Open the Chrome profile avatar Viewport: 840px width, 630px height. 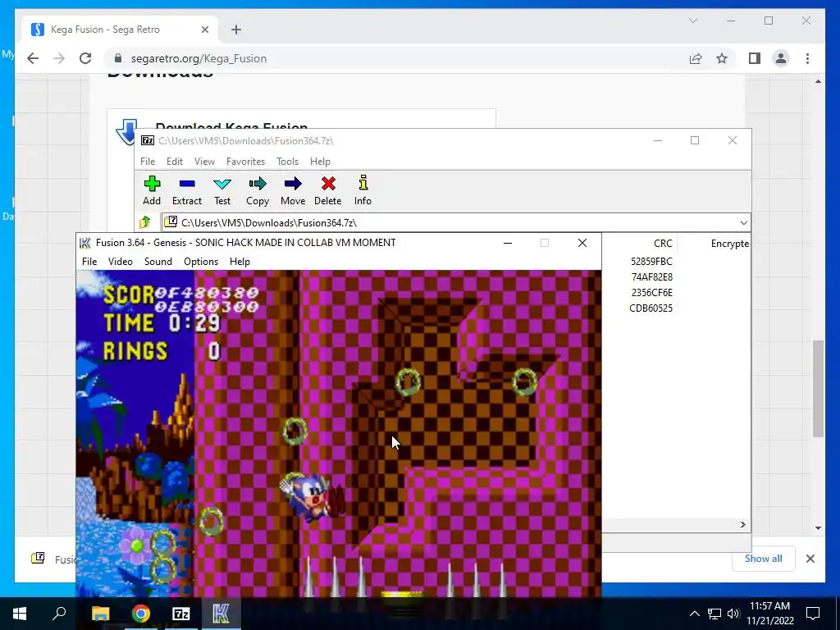(x=781, y=58)
